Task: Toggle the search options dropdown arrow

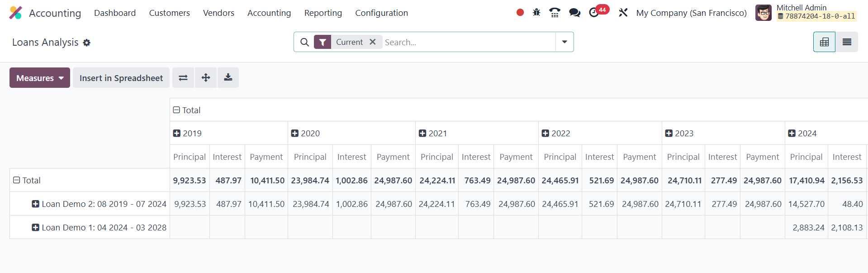Action: [564, 42]
